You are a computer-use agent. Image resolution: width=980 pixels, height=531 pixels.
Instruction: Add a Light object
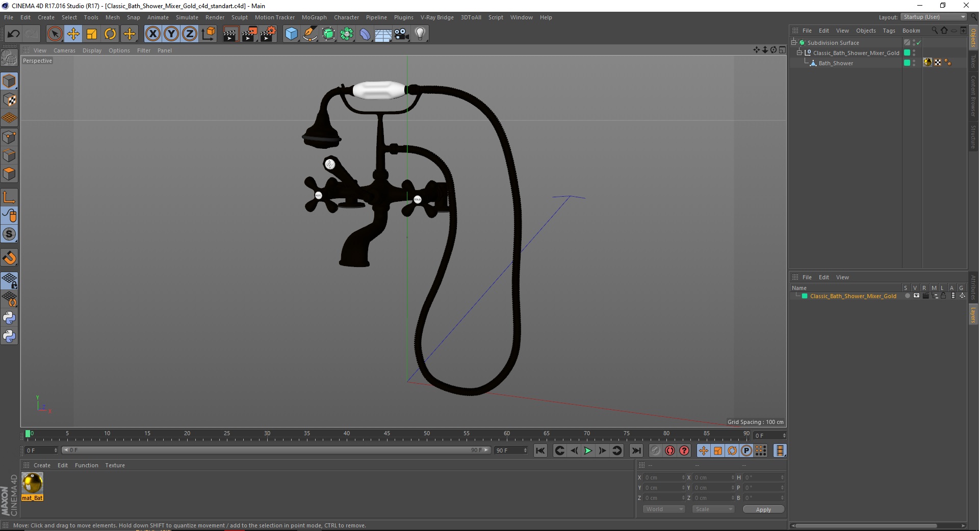click(420, 34)
